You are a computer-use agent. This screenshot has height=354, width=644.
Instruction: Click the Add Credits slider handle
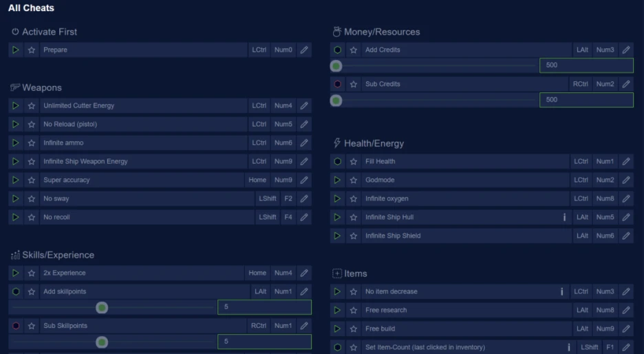(x=336, y=66)
